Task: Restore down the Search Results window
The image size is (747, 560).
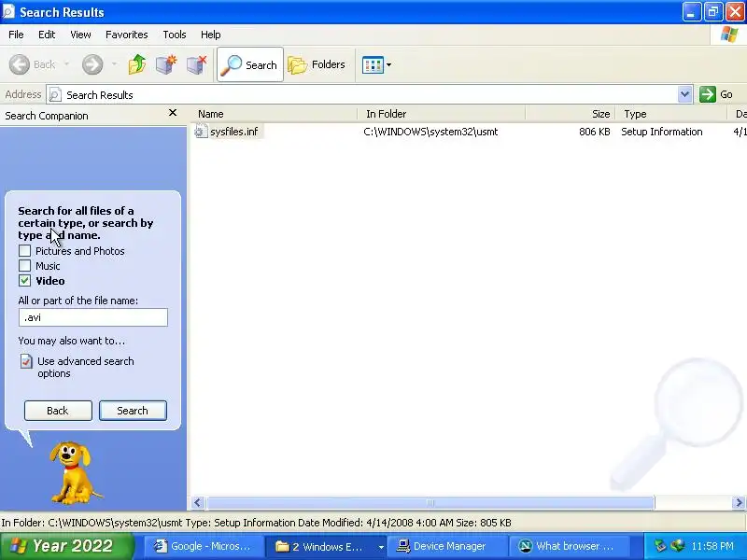Action: coord(713,12)
